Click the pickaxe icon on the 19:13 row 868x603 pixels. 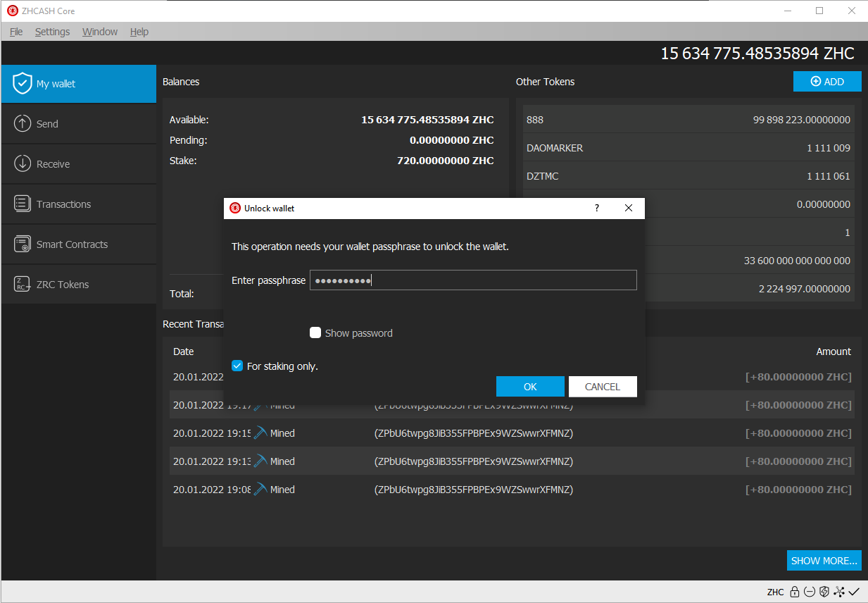click(x=260, y=461)
